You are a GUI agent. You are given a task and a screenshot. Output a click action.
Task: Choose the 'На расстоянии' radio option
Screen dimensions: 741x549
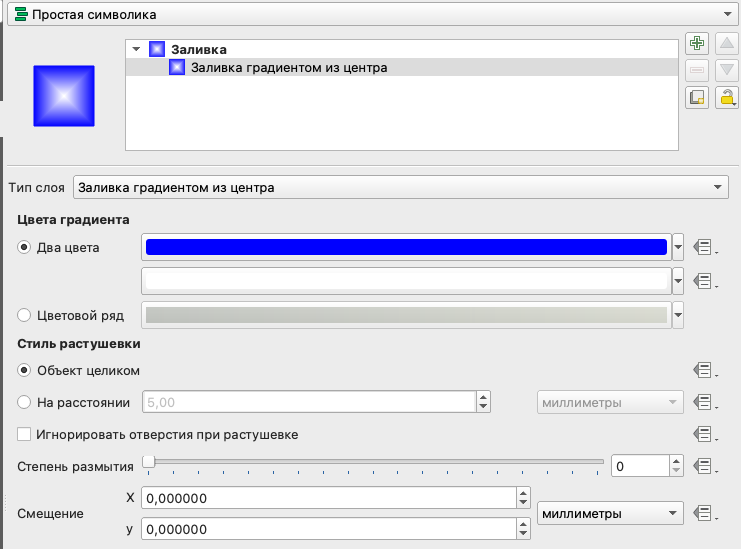tap(26, 402)
